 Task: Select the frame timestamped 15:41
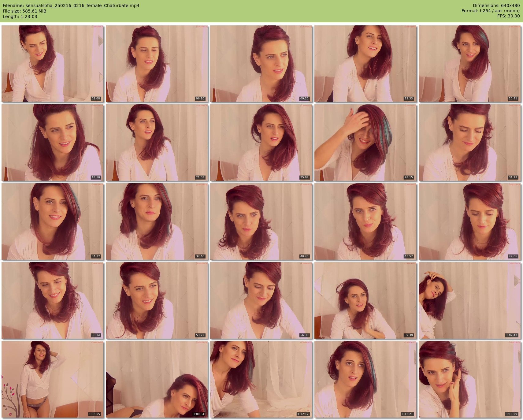coord(470,64)
